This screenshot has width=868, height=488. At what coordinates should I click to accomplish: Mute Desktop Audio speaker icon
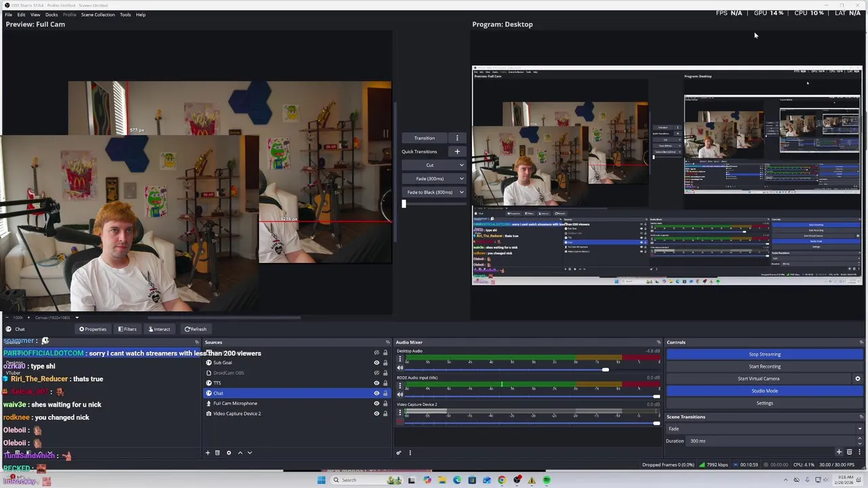[x=399, y=368]
